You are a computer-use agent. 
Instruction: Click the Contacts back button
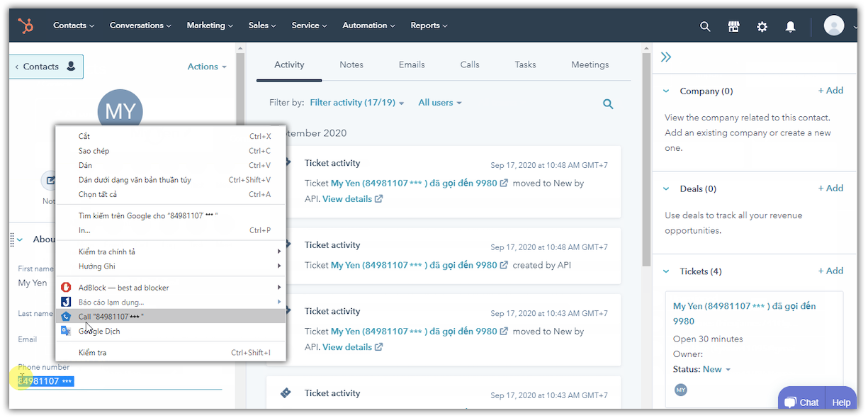47,67
